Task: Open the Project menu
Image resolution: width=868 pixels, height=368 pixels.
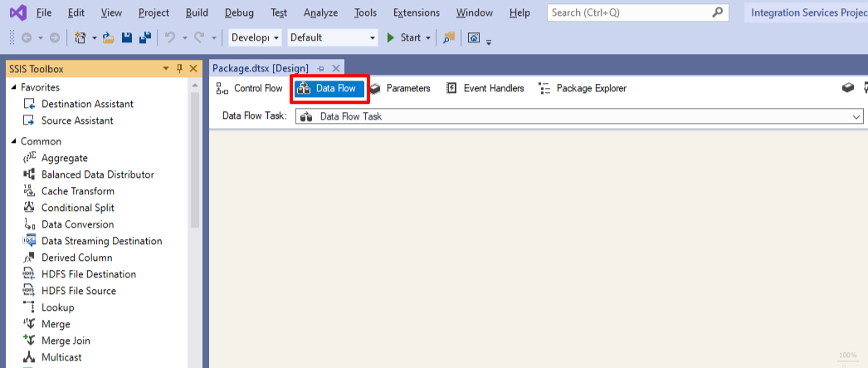Action: coord(154,12)
